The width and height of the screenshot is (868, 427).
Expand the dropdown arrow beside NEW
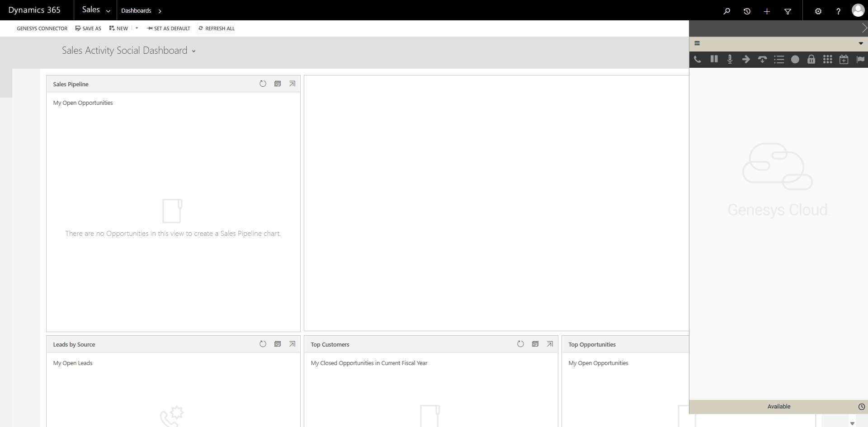[x=137, y=28]
